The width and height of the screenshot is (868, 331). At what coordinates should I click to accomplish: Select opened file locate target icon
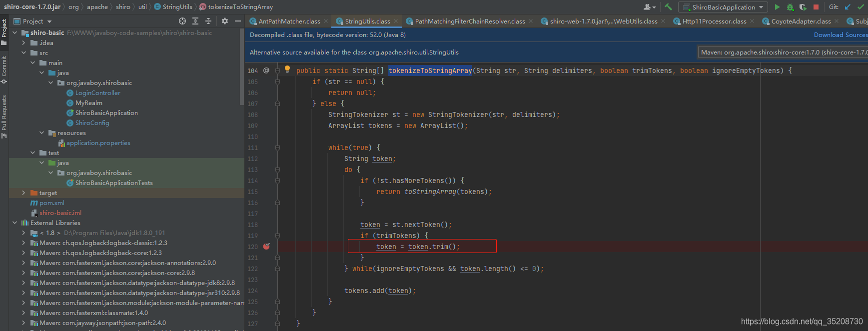click(182, 21)
